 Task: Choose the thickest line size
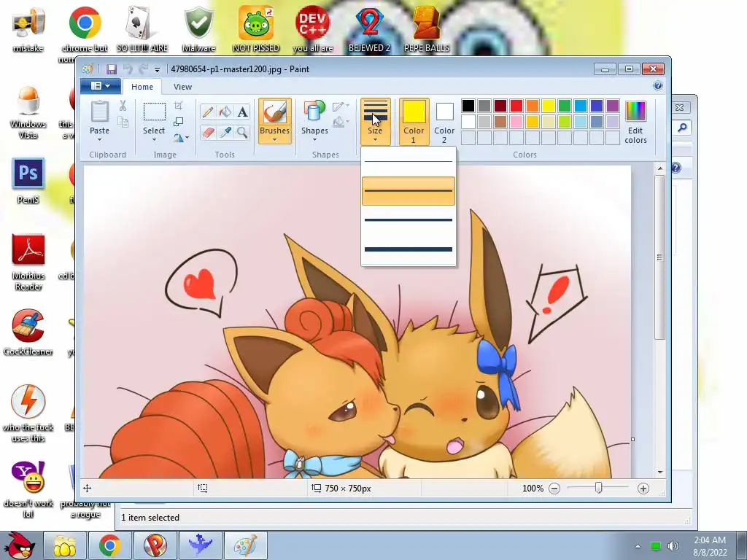click(409, 249)
